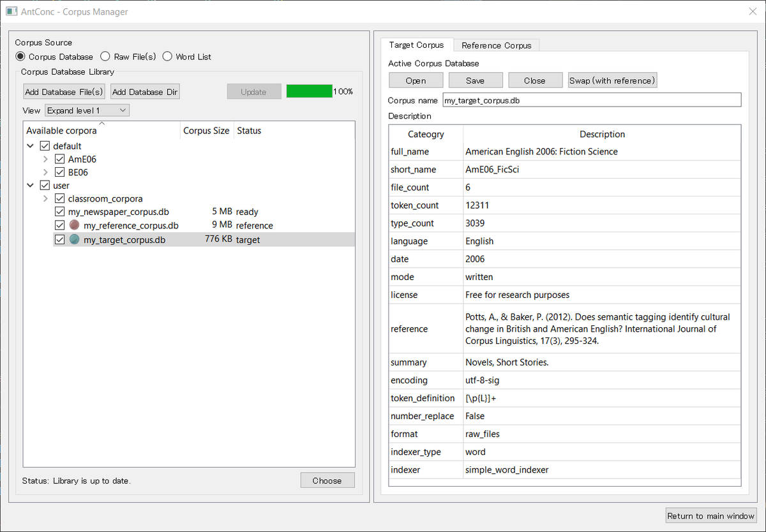Viewport: 766px width, 532px height.
Task: Click the Category table header
Action: (x=426, y=134)
